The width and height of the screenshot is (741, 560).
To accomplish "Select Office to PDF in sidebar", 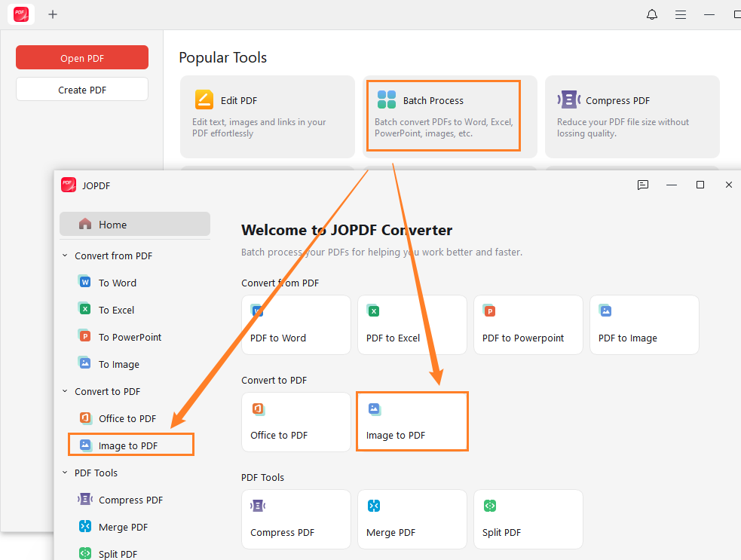I will coord(127,418).
